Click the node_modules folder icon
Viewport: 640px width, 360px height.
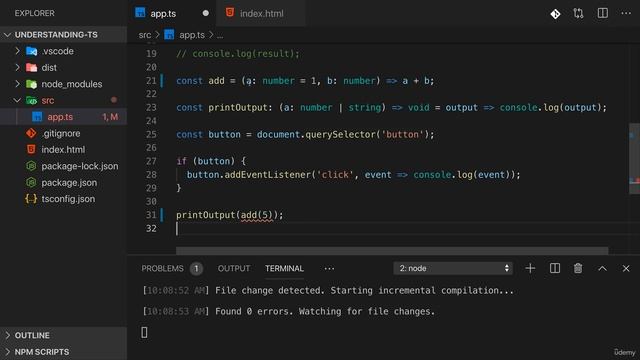31,84
